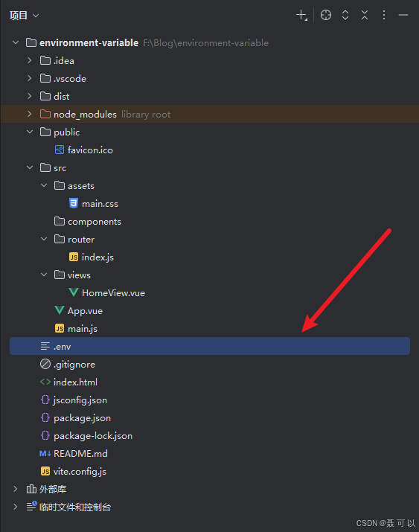419x532 pixels.
Task: Open package.json file
Action: [82, 418]
